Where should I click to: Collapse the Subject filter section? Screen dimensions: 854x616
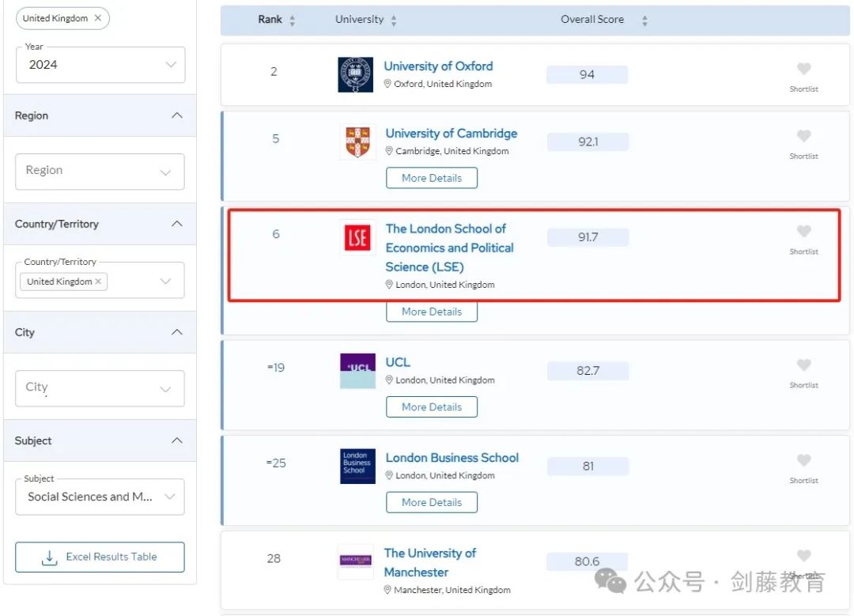177,440
